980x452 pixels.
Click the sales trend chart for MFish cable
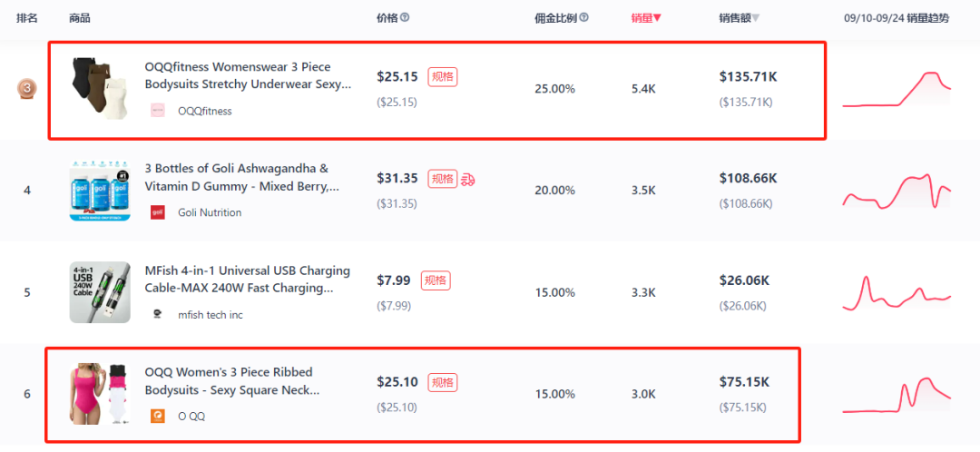[x=897, y=292]
